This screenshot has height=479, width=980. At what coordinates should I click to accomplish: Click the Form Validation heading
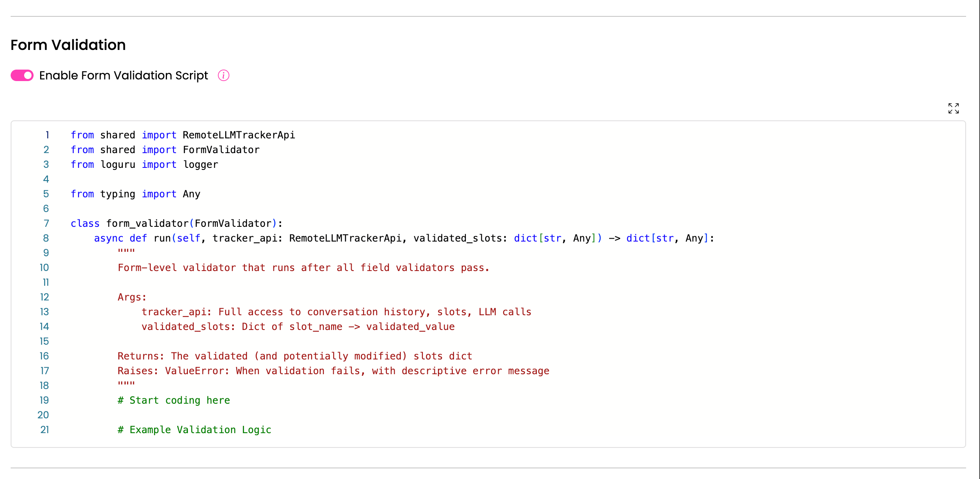pos(68,45)
